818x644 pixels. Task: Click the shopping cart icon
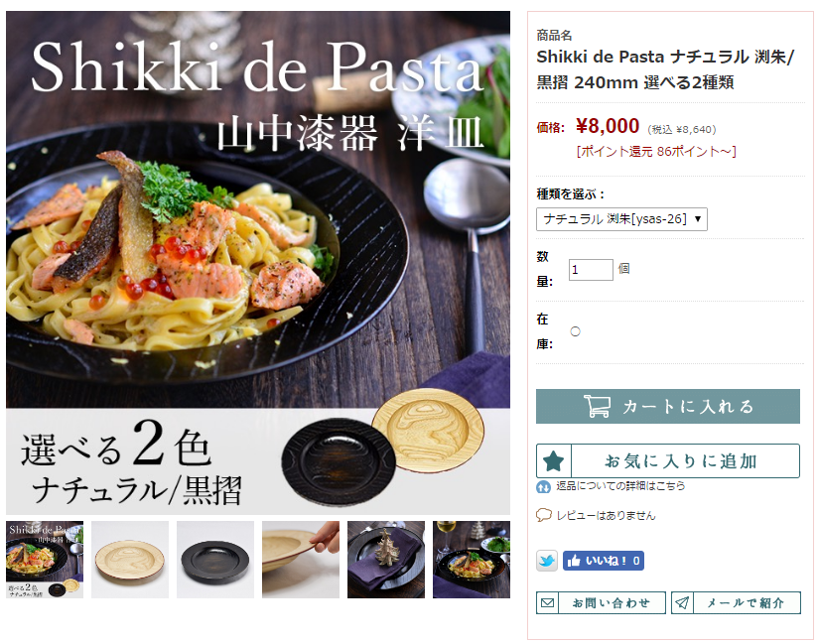[597, 406]
